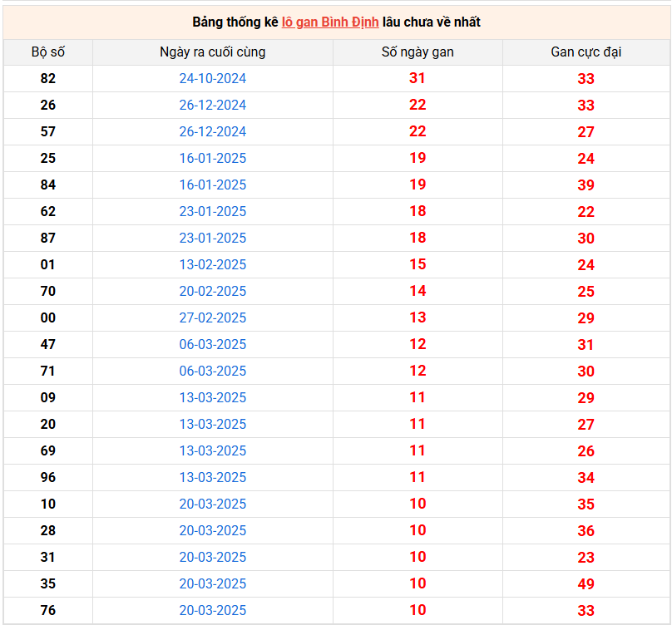This screenshot has width=672, height=625.
Task: Open the date link for number 47
Action: click(x=213, y=344)
